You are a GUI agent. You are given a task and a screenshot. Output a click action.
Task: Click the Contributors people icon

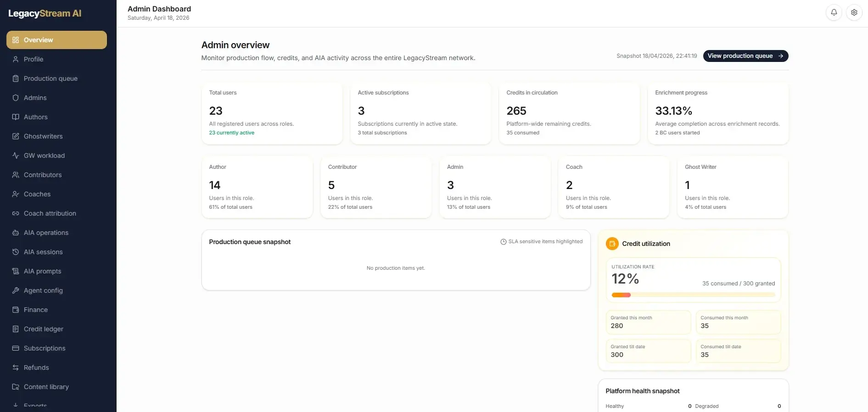(x=16, y=175)
